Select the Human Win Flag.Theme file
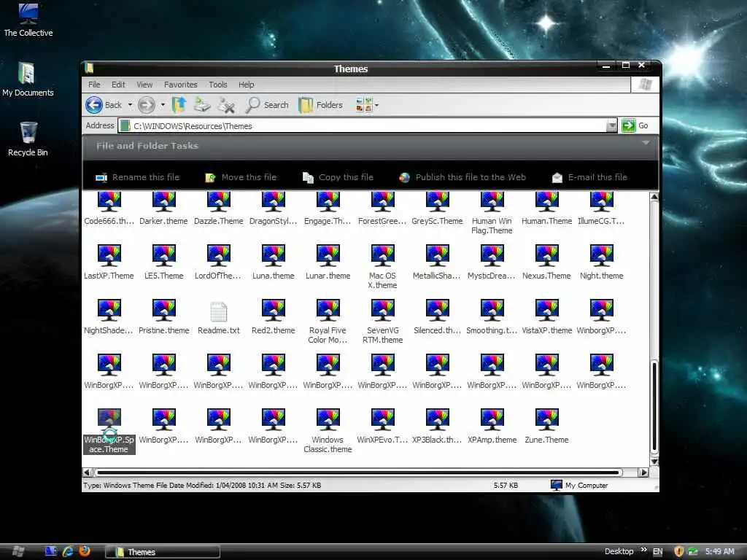The height and width of the screenshot is (560, 747). click(492, 213)
